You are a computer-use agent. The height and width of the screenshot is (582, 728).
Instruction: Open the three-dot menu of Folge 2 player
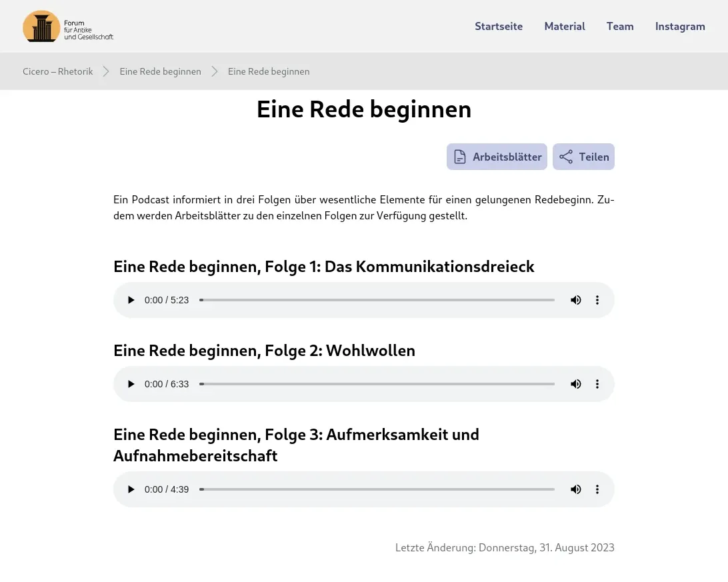click(597, 384)
